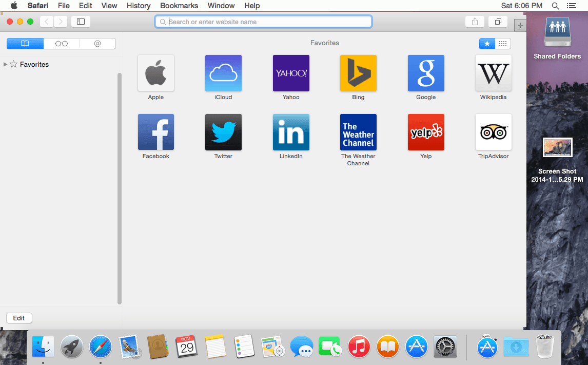Switch sidebar to Reading List tab

point(62,44)
